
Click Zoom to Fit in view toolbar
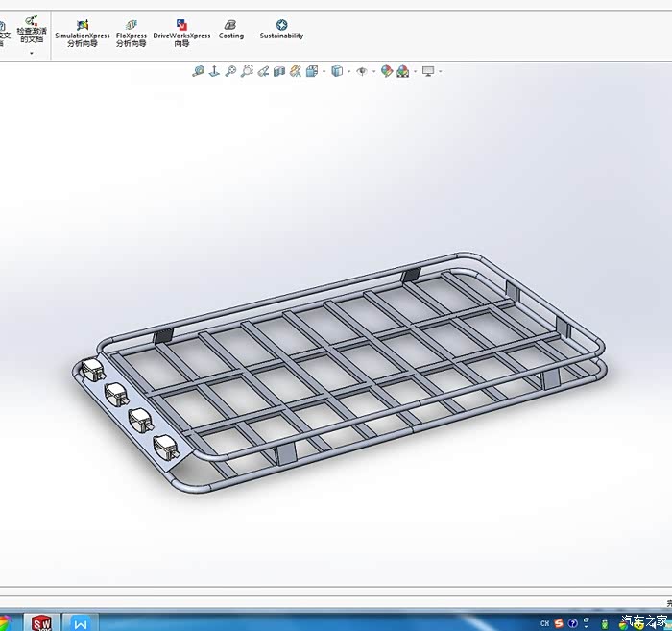tap(199, 71)
